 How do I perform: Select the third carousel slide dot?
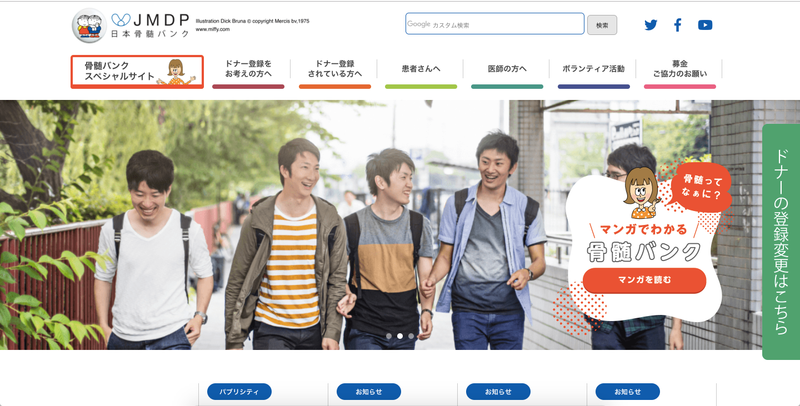pos(411,336)
